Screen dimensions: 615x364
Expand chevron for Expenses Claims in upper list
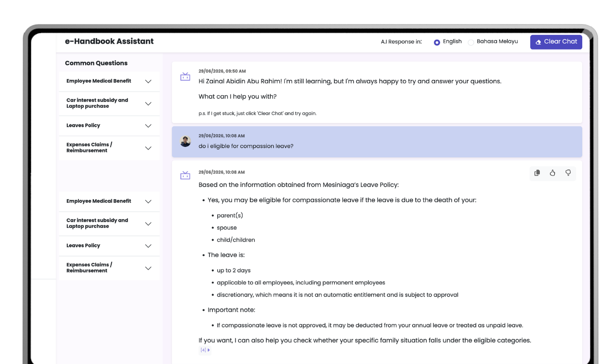coord(148,148)
